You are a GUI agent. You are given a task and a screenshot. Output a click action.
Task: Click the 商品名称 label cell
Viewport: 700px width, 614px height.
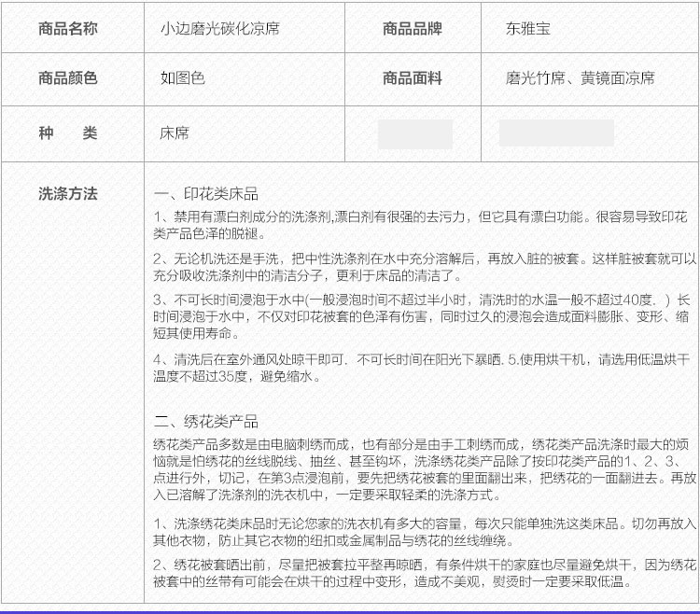point(67,28)
